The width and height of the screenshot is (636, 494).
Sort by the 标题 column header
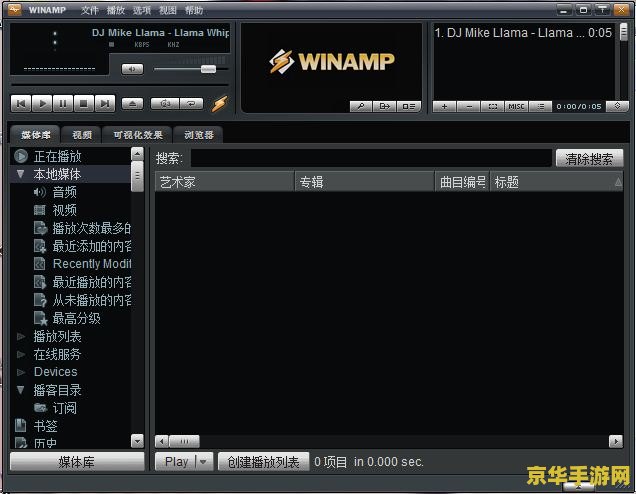pyautogui.click(x=556, y=182)
